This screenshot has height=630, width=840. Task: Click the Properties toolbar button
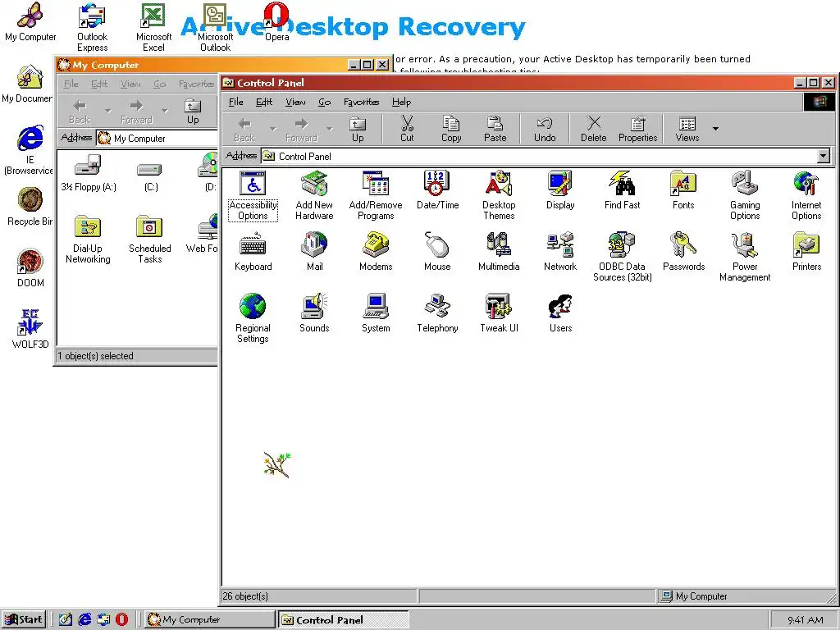[637, 129]
